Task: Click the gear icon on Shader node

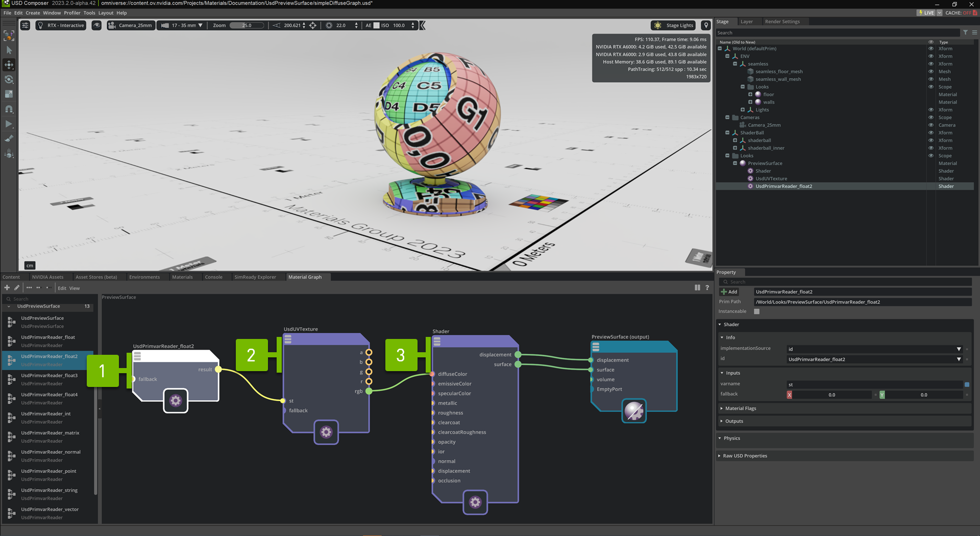Action: 475,502
